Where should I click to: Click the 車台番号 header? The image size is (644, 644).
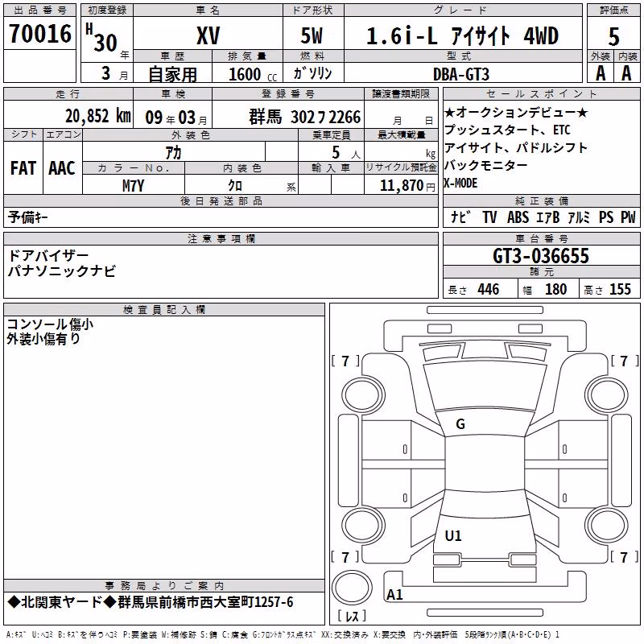542,238
